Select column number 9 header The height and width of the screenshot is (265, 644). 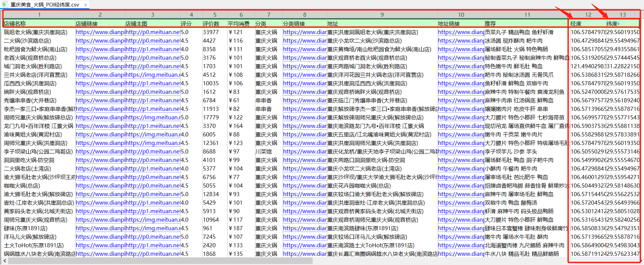(x=382, y=15)
